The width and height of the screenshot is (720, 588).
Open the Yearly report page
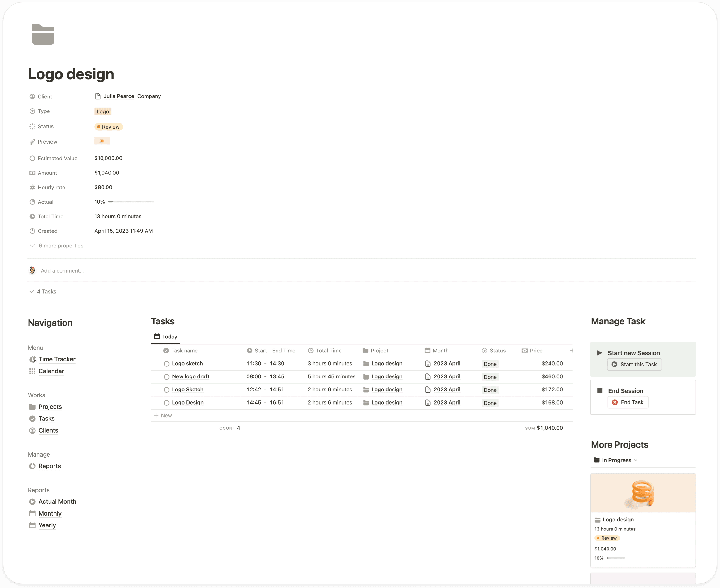point(47,525)
